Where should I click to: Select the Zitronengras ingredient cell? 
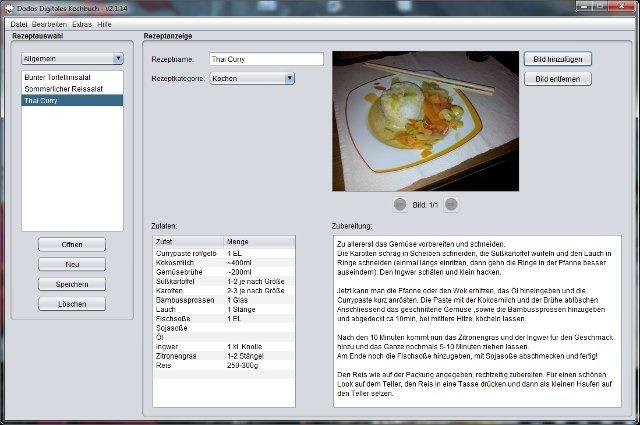coord(189,356)
